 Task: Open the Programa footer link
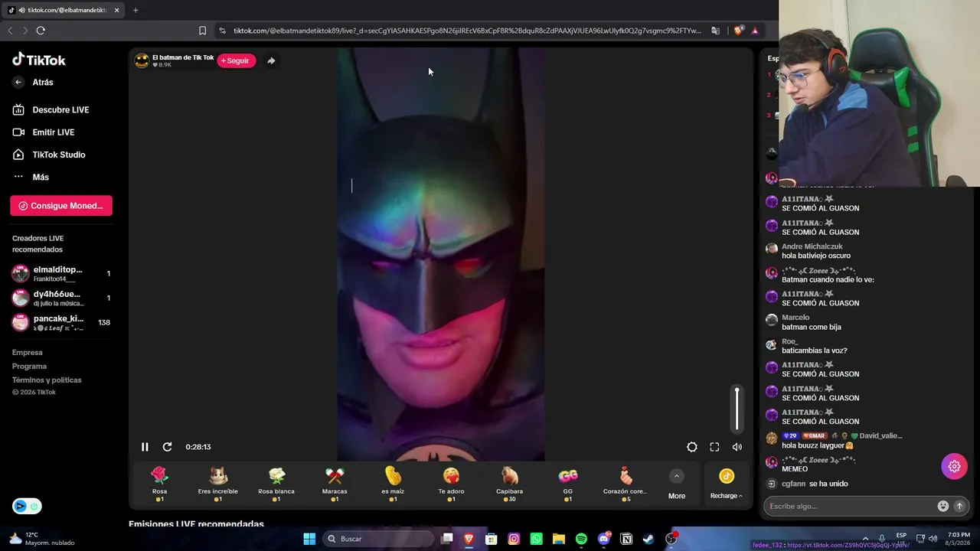(29, 367)
